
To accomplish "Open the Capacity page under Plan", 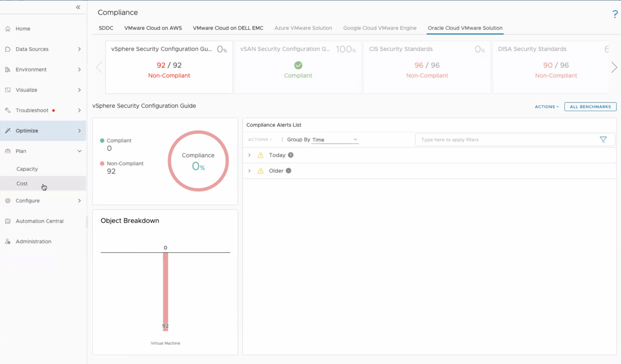I will 27,169.
